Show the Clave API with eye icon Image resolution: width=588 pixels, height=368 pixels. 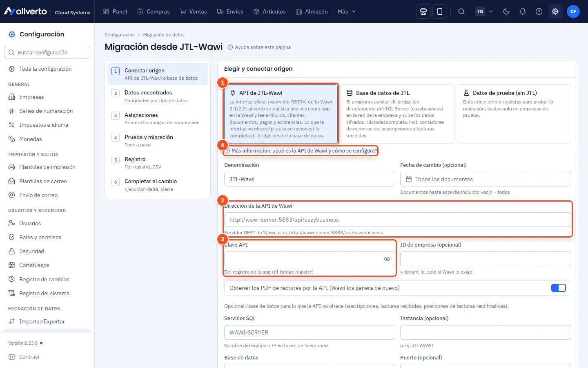point(387,259)
